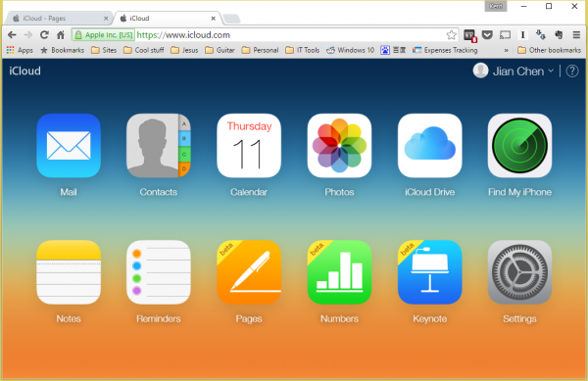
Task: Launch the Find My iPhone radar icon
Action: [519, 145]
